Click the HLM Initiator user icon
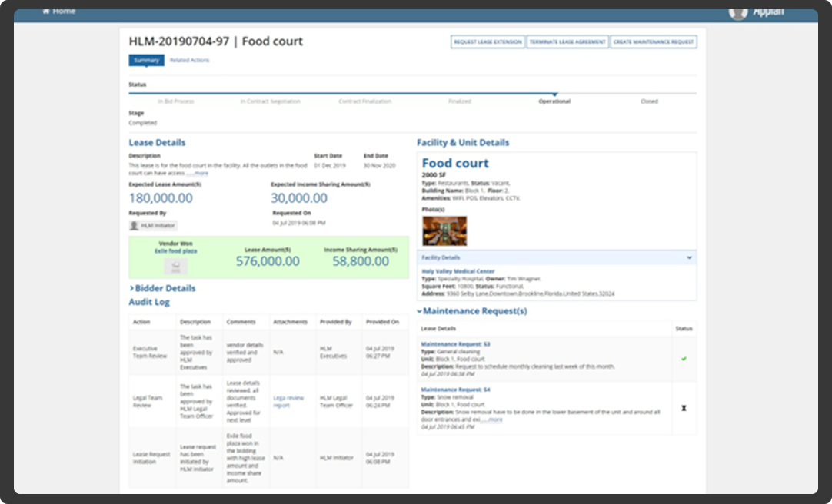Viewport: 832px width, 504px height. coord(135,224)
